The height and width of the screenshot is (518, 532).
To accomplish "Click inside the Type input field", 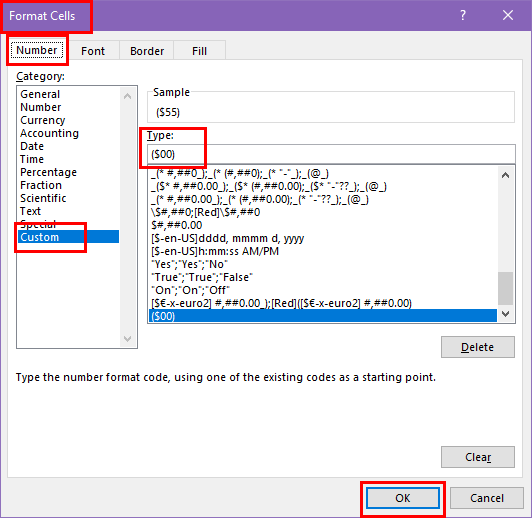I will tap(331, 154).
